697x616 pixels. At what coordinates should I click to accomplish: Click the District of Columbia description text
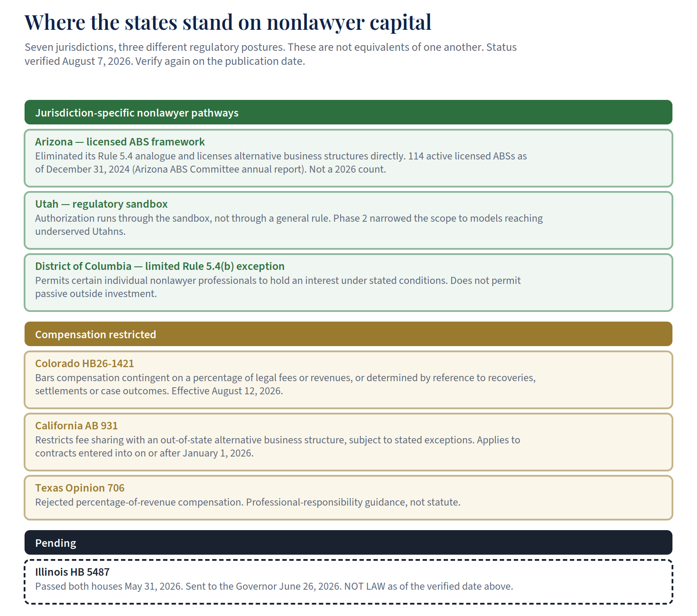coord(278,287)
